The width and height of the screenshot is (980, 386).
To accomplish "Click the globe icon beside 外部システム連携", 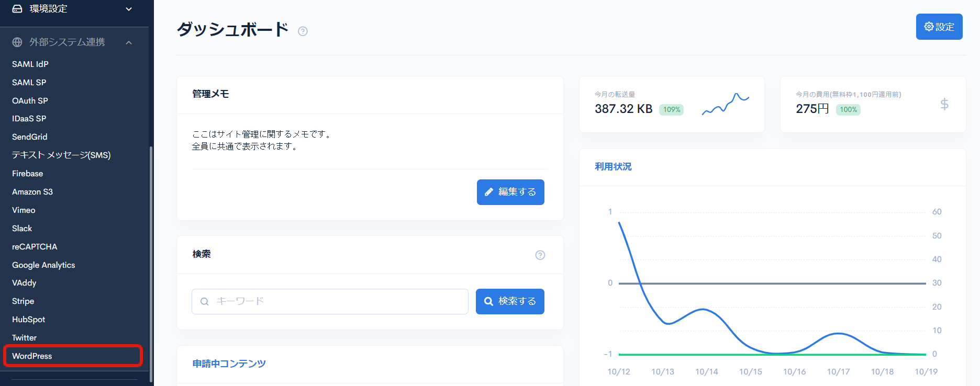I will pyautogui.click(x=17, y=42).
